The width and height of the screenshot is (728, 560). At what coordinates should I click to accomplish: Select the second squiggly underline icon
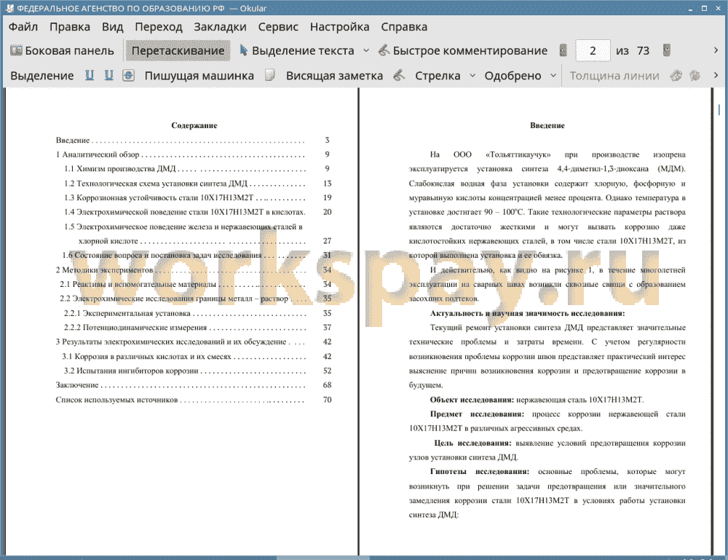[108, 75]
